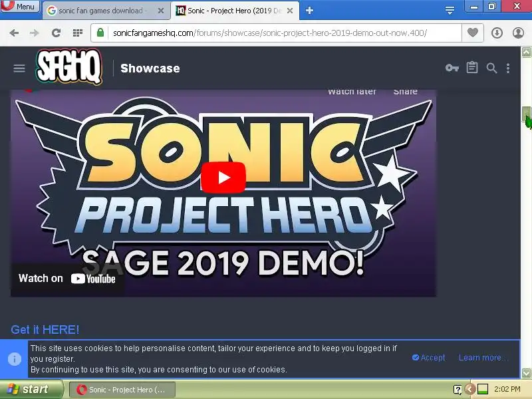This screenshot has height=399, width=532.
Task: Select Sonic - Project Hero taskbar button
Action: [122, 390]
